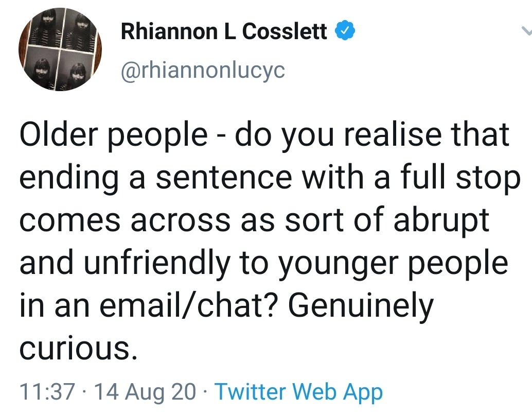Click the word 'realise' in the tweet
The image size is (532, 413).
point(392,134)
